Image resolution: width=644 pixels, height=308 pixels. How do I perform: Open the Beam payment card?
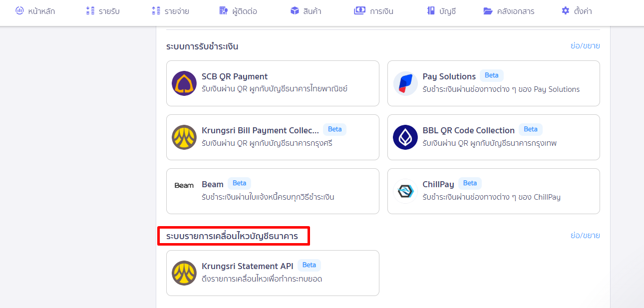tap(273, 191)
